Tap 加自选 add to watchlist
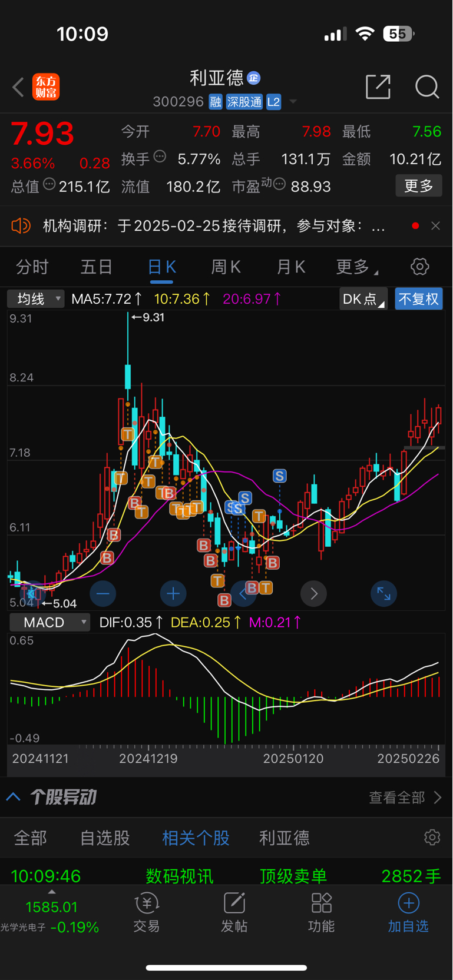Screen dimensions: 453x980 (x=408, y=912)
